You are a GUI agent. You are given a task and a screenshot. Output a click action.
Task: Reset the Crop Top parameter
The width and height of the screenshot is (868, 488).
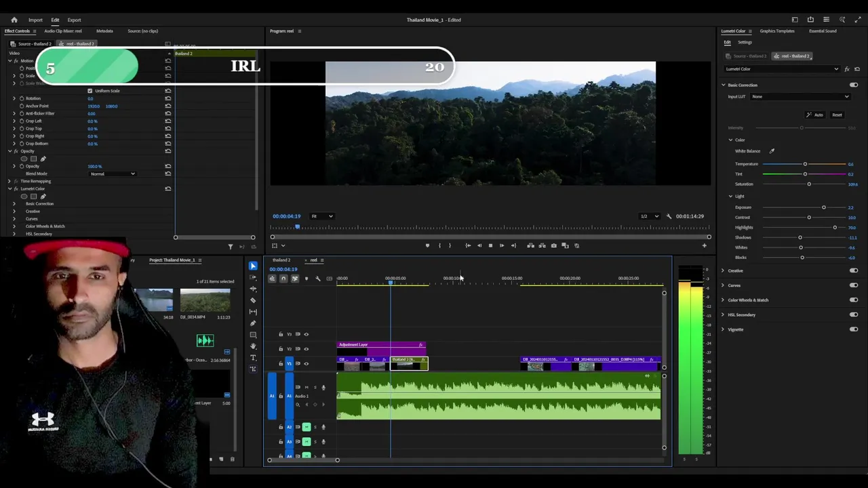coord(167,128)
